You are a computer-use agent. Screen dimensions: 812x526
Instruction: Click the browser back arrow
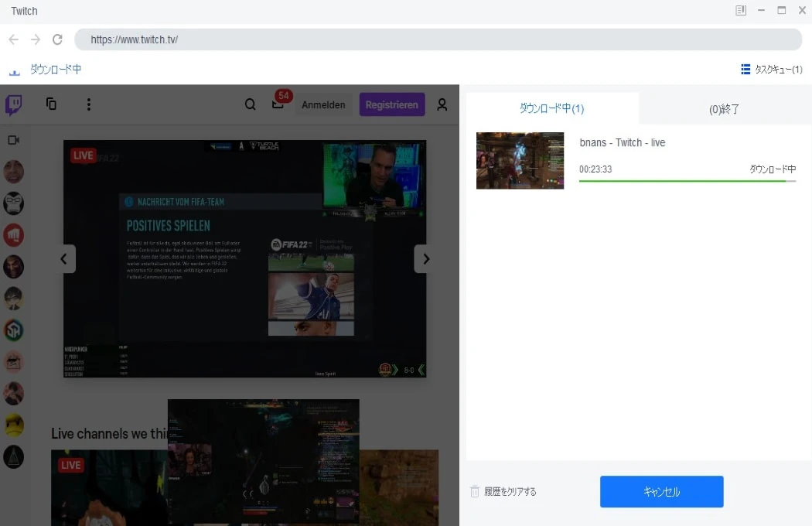13,39
